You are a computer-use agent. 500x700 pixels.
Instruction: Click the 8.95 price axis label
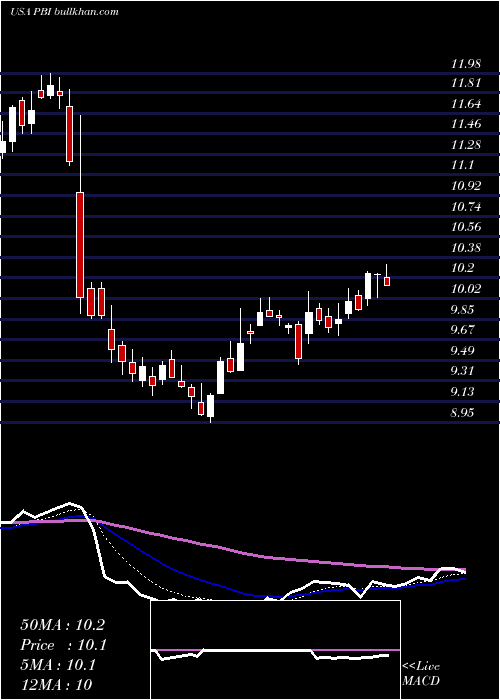pos(462,412)
